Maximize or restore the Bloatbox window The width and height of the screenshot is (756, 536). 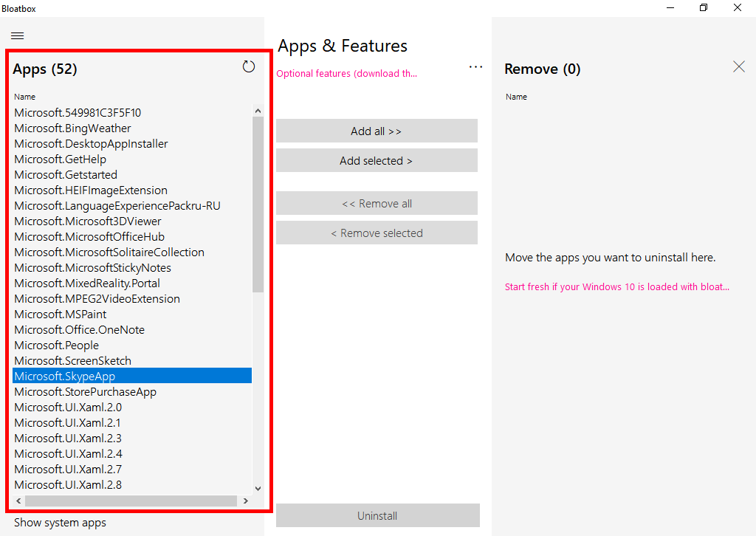pos(704,8)
